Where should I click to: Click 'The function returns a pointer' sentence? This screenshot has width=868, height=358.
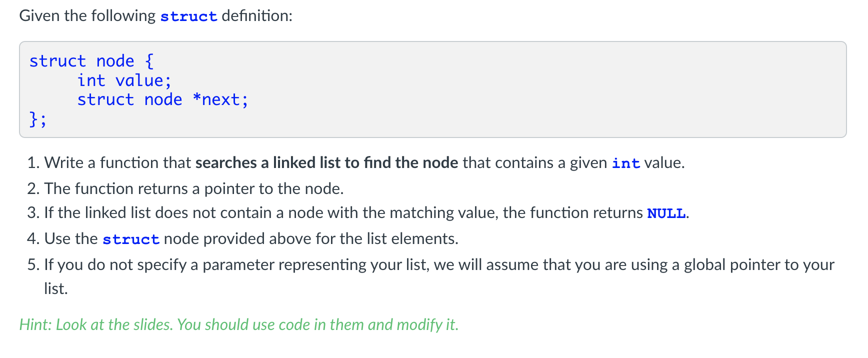click(194, 188)
